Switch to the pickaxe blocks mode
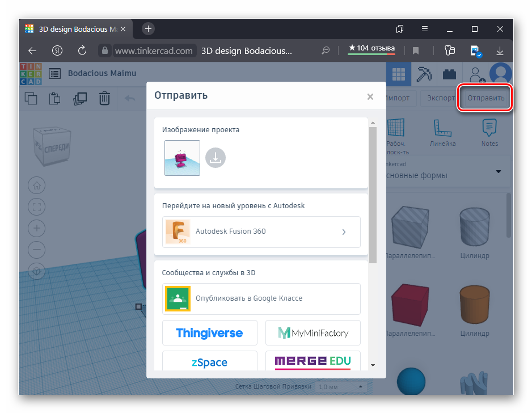532x413 pixels. [424, 74]
